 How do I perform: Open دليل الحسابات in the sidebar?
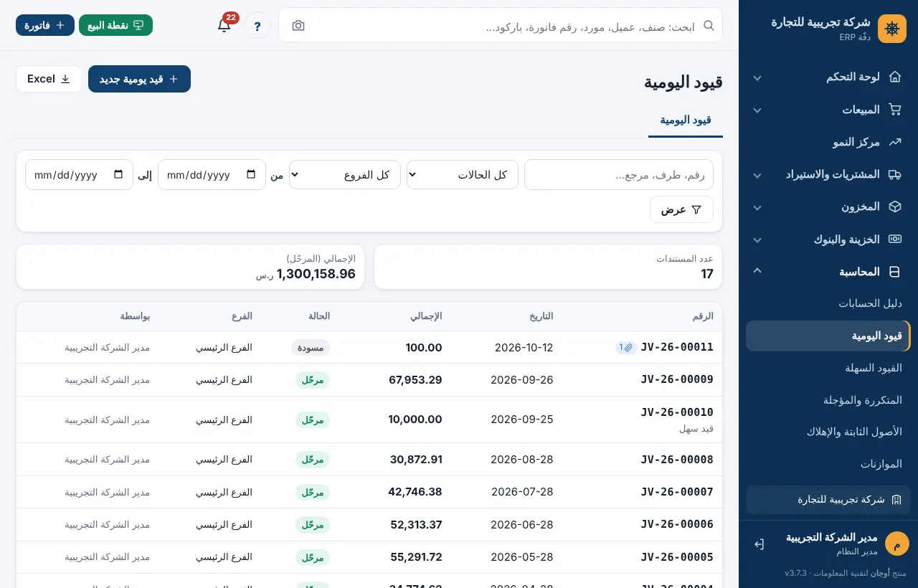[828, 303]
